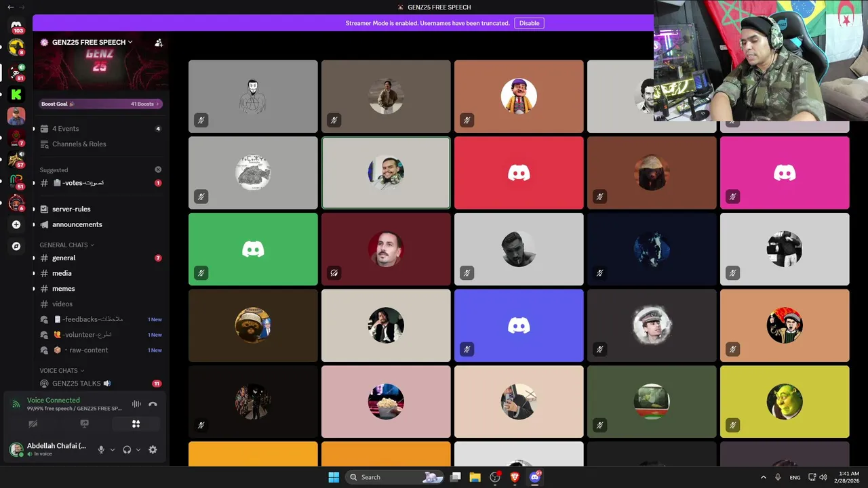This screenshot has height=488, width=868.
Task: Click Add a Server plus icon
Action: pyautogui.click(x=16, y=224)
